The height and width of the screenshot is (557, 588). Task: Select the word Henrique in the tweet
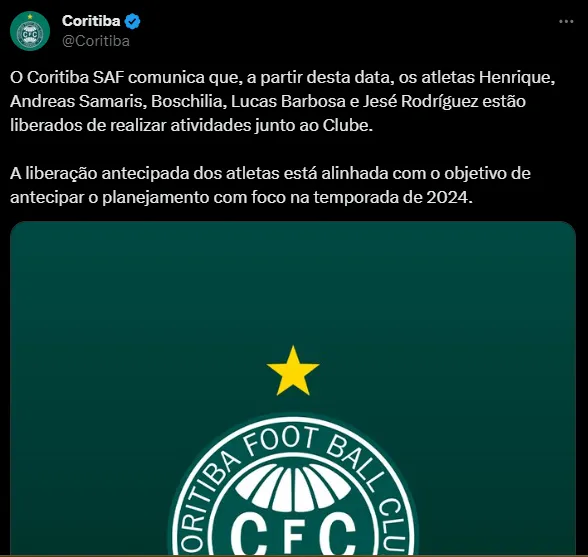(516, 77)
